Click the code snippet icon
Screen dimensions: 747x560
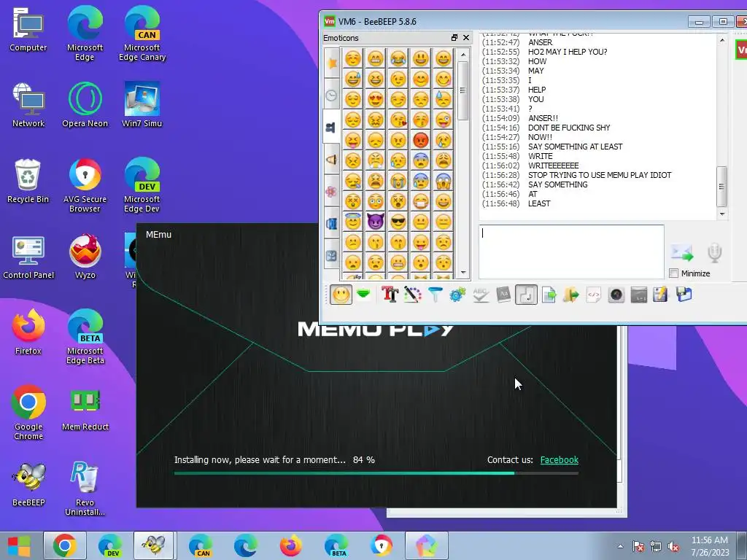[x=594, y=295]
